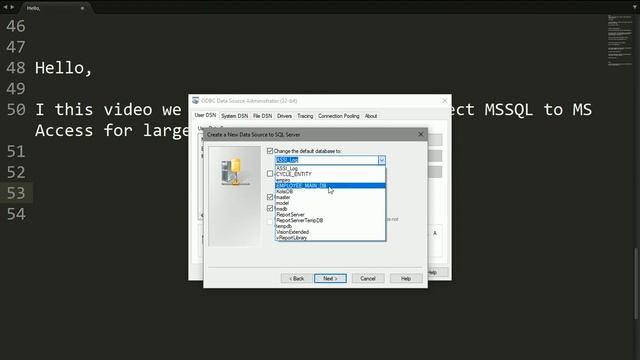The width and height of the screenshot is (640, 360).
Task: Choose ReportServer database entry
Action: [x=330, y=214]
